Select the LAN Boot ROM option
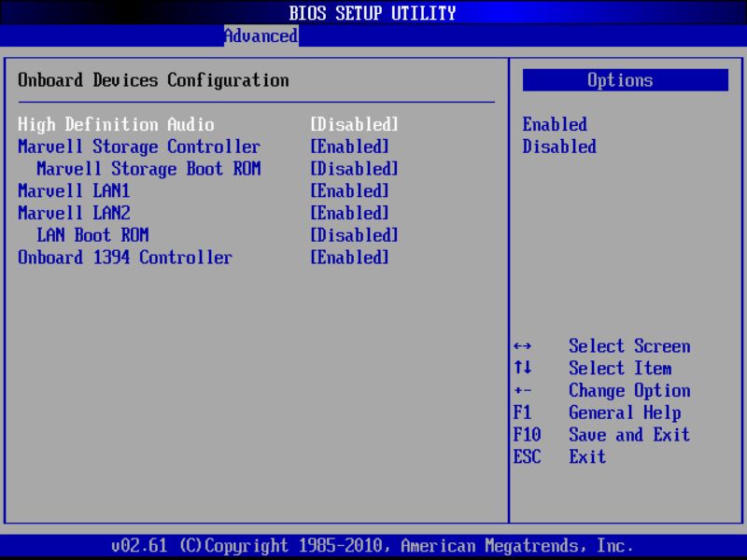Image resolution: width=747 pixels, height=560 pixels. point(103,234)
